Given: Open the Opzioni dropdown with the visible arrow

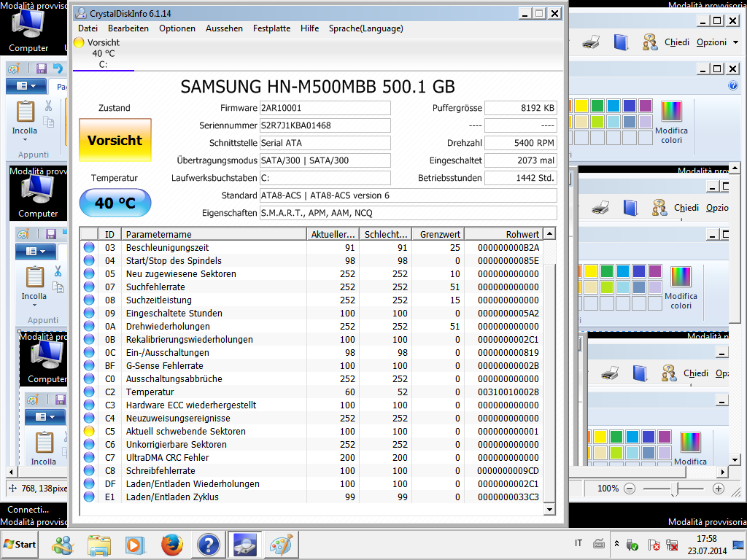Looking at the screenshot, I should (718, 42).
